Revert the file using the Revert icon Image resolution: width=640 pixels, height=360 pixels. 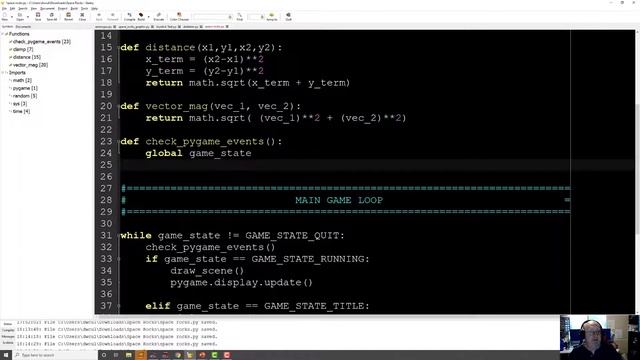pos(69,16)
